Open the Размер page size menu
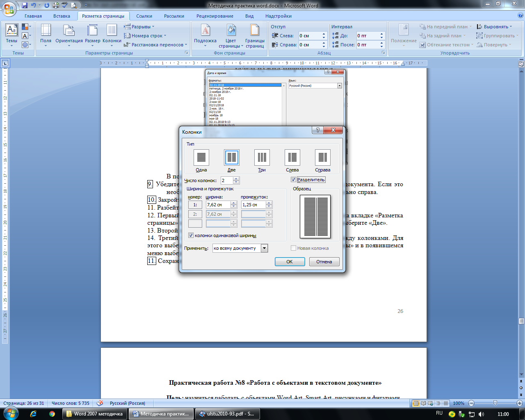This screenshot has height=420, width=525. (x=93, y=35)
